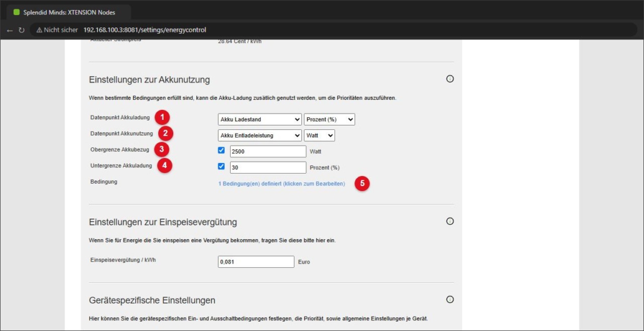Screen dimensions: 644x331
Task: Click the browser address bar URL
Action: pyautogui.click(x=144, y=30)
